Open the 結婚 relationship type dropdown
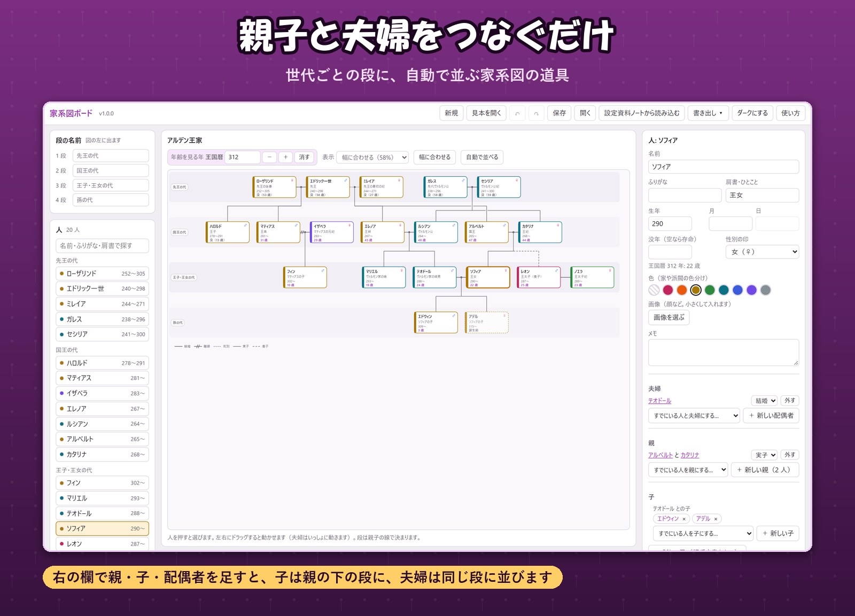Image resolution: width=855 pixels, height=616 pixels. (x=765, y=401)
